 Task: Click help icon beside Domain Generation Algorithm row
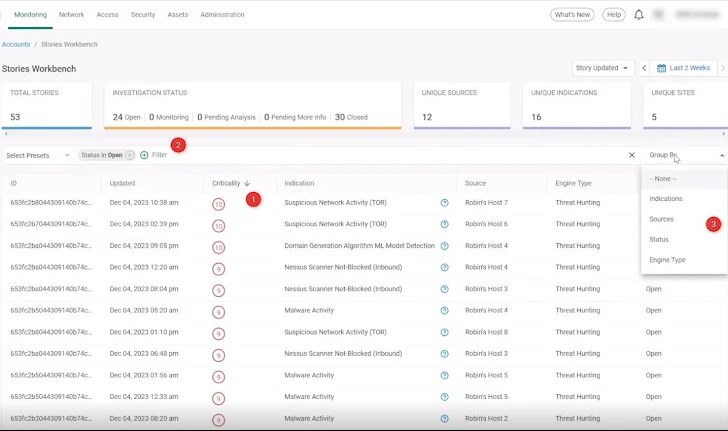[x=444, y=246]
